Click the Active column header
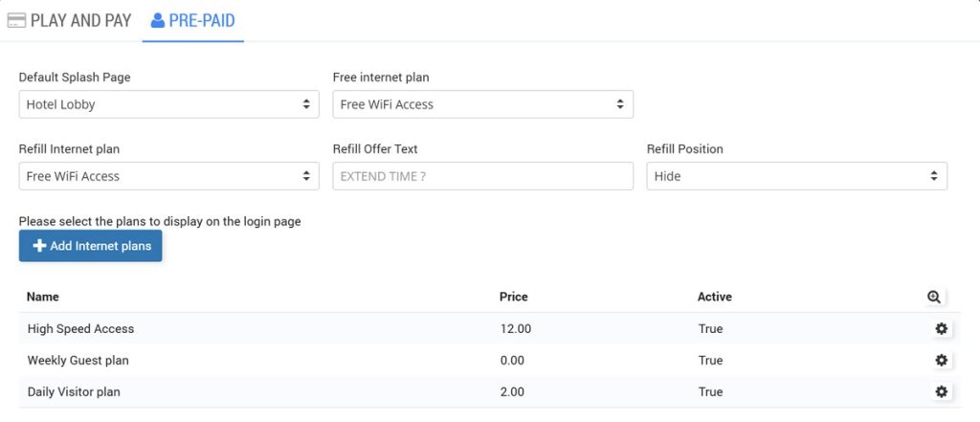Screen dimensions: 980x422 (714, 297)
